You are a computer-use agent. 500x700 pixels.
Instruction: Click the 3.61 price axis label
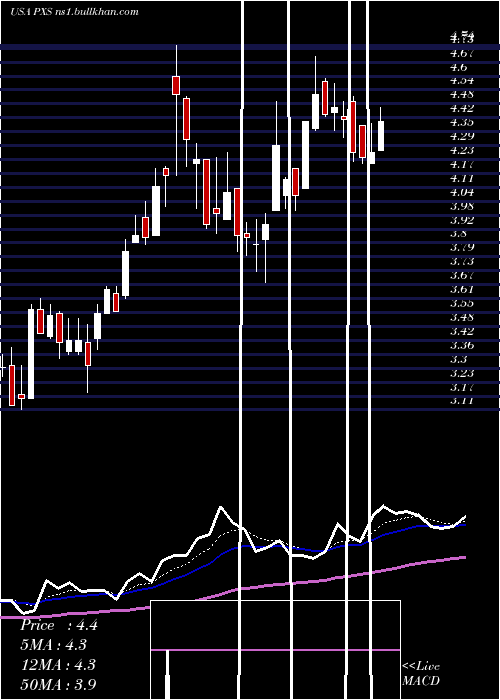pos(462,289)
